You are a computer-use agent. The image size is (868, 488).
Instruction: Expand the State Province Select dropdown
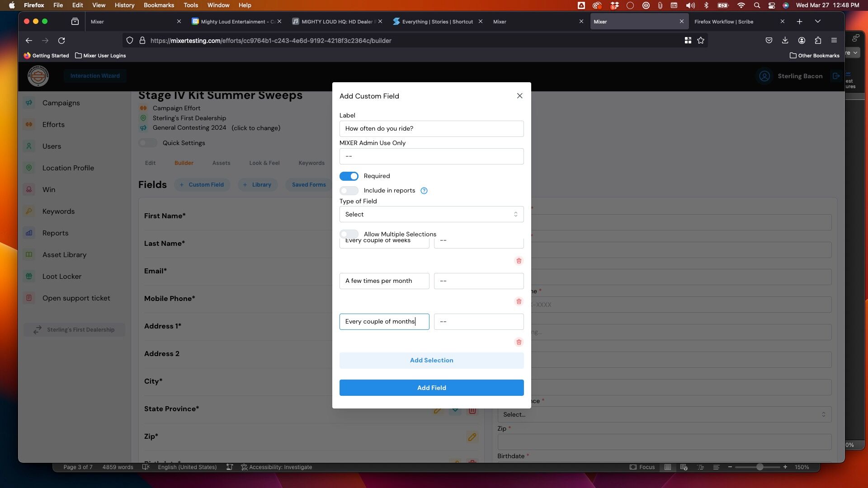(664, 414)
